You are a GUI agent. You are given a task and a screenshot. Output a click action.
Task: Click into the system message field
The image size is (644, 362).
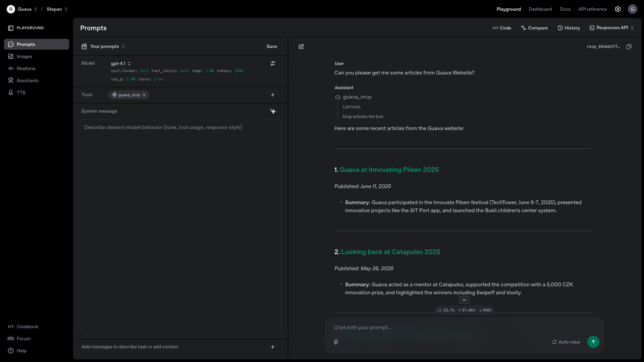[x=180, y=225]
